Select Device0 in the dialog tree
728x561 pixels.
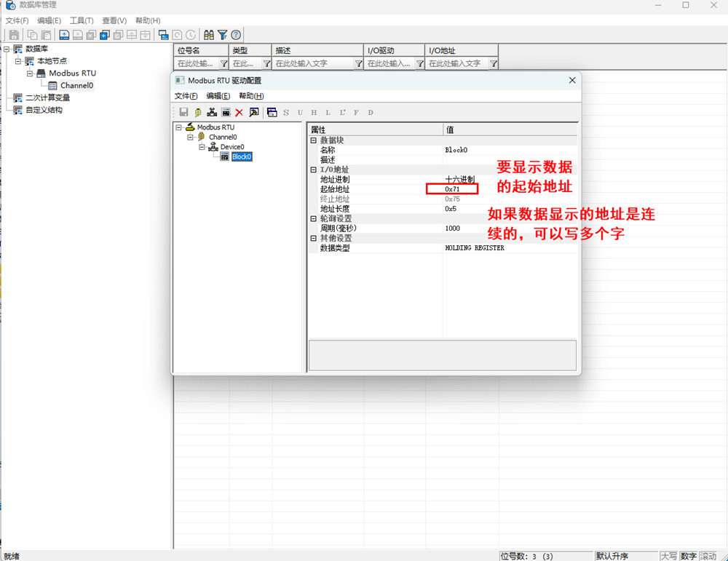coord(232,147)
